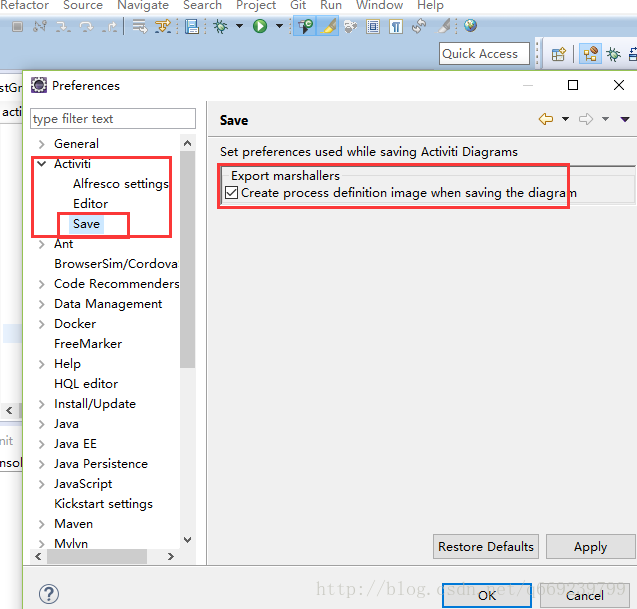Expand the Java EE node
The width and height of the screenshot is (637, 609).
pos(41,444)
